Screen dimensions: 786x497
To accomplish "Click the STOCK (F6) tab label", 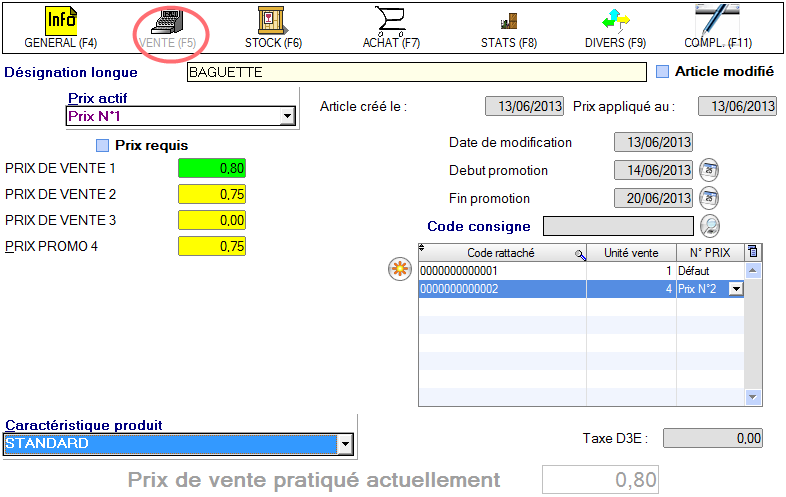I will [x=273, y=43].
